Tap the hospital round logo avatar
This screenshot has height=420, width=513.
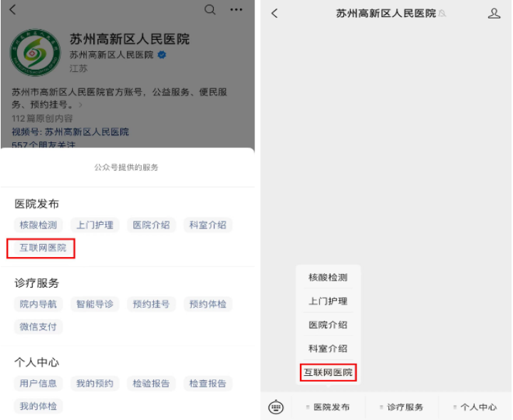point(35,53)
